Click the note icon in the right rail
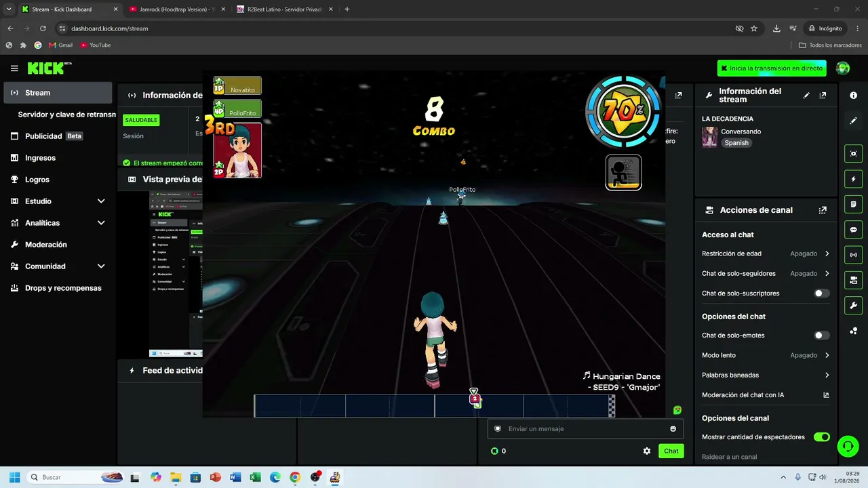Screen dimensions: 868x488 853,205
